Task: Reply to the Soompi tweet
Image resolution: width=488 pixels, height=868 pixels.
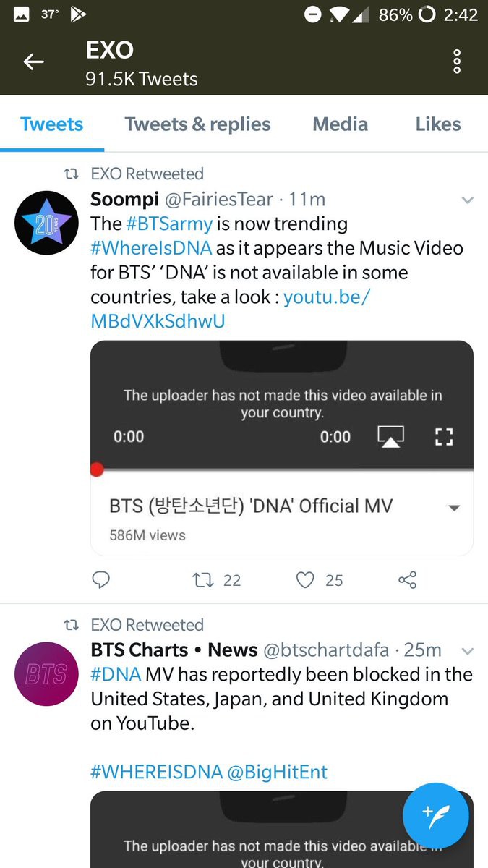Action: pyautogui.click(x=102, y=579)
